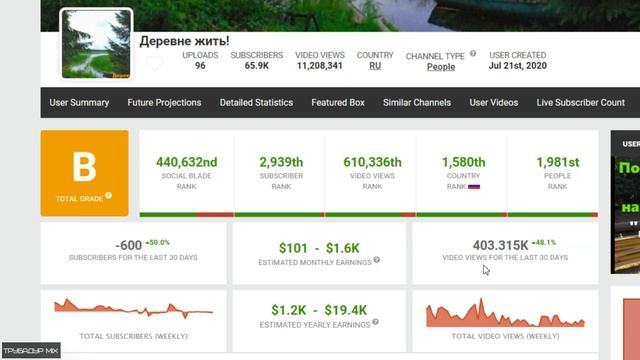Open the Detailed Statistics tab

pos(256,102)
